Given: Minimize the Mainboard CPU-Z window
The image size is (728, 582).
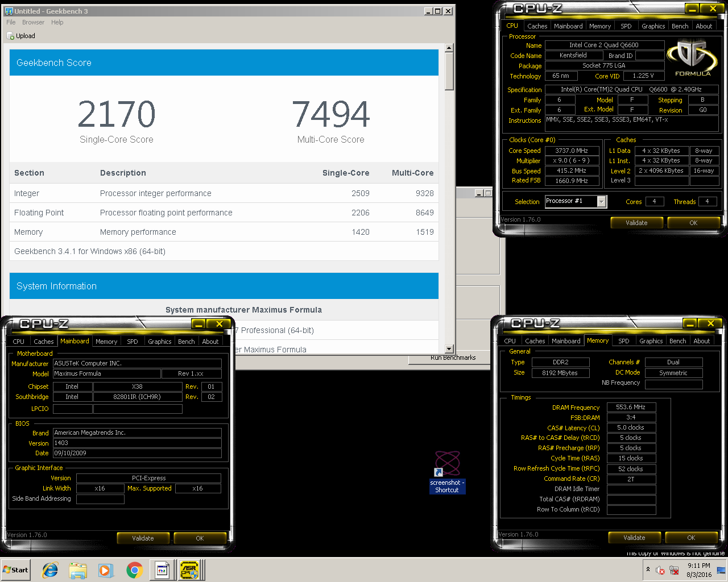Looking at the screenshot, I should [x=199, y=324].
